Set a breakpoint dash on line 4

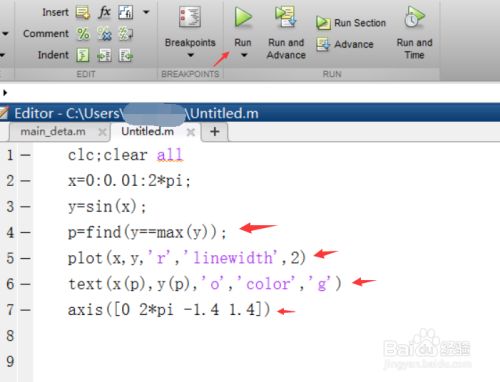click(25, 232)
